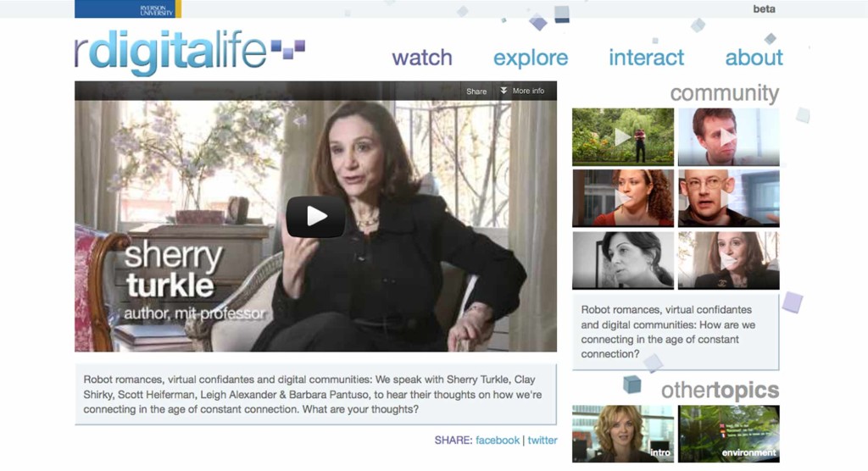
Task: Open the intro topic thumbnail
Action: 623,434
